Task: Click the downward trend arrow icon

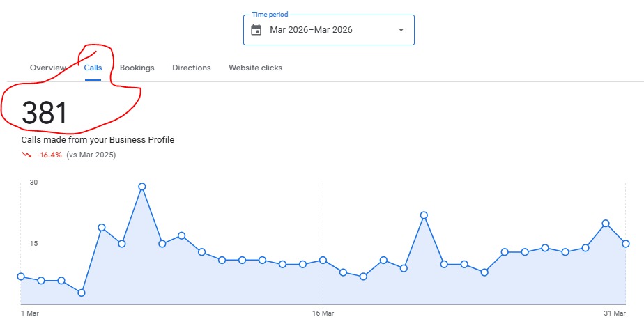Action: point(26,155)
